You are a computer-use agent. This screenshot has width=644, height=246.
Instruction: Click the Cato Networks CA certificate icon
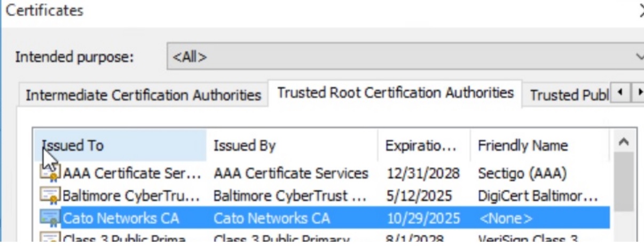pos(51,218)
